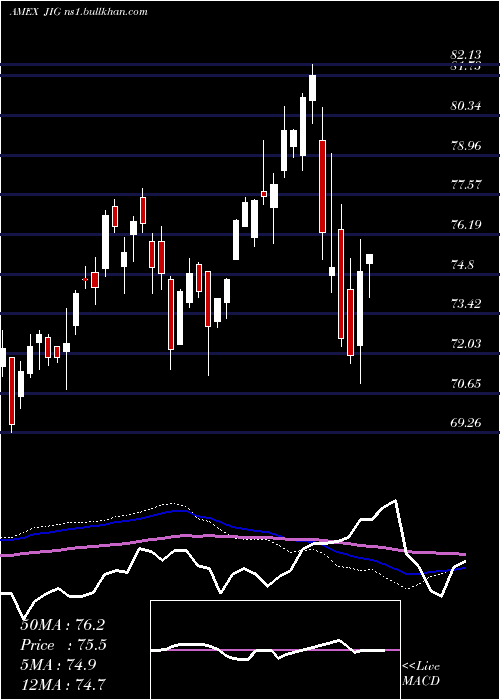The height and width of the screenshot is (700, 500).
Task: Click the 73.42 price axis label
Action: tap(466, 304)
